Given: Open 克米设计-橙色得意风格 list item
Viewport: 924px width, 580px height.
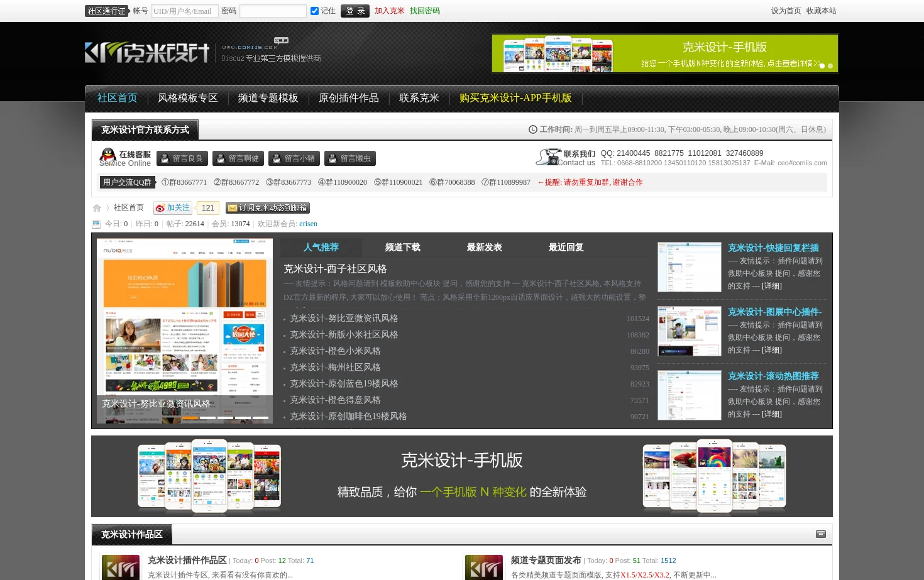Looking at the screenshot, I should tap(335, 400).
